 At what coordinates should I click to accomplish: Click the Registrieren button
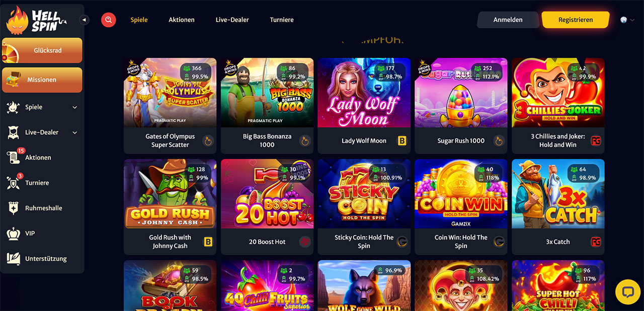point(576,20)
